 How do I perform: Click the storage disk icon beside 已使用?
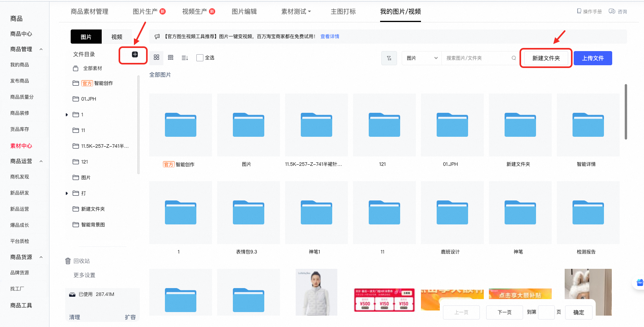pos(72,294)
